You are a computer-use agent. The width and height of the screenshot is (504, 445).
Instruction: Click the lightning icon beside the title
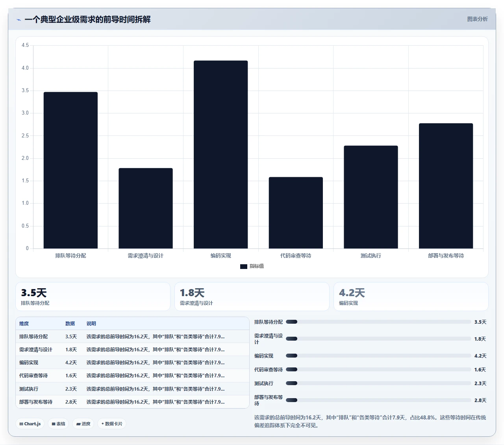[x=19, y=20]
